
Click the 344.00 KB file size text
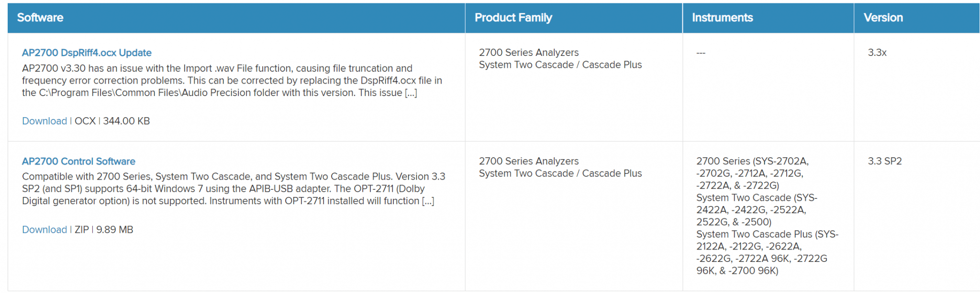(126, 121)
